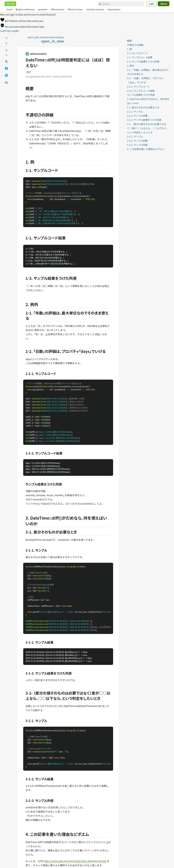Dismiss the prompt with Later
This screenshot has height=868, width=174.
(x=17, y=31)
